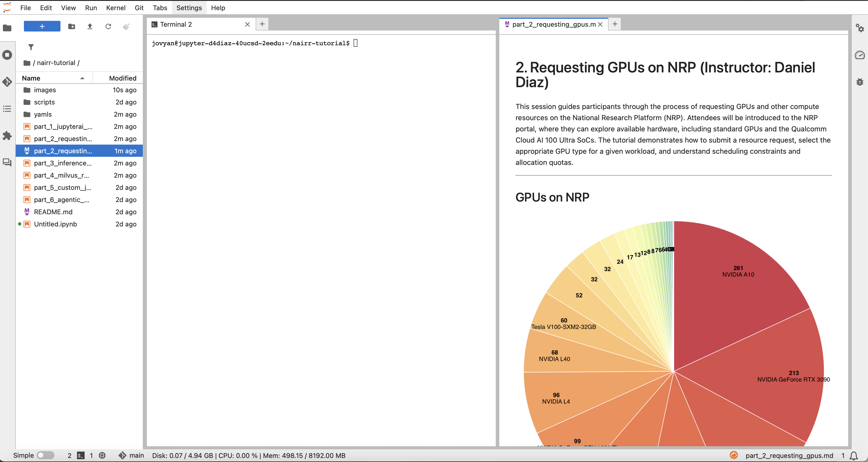Click the Disk CPU Mem status text
The width and height of the screenshot is (868, 462).
pos(249,456)
